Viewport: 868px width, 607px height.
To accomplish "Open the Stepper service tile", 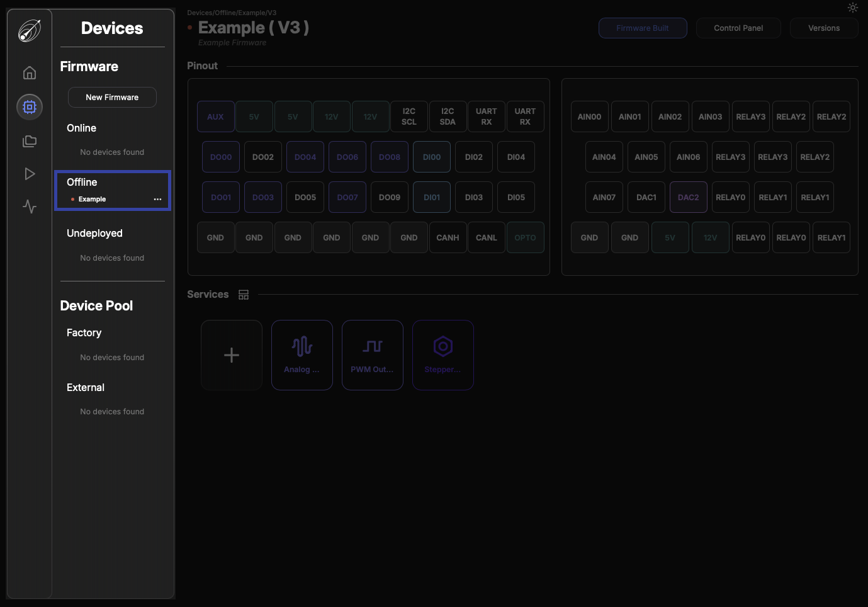I will tap(443, 355).
